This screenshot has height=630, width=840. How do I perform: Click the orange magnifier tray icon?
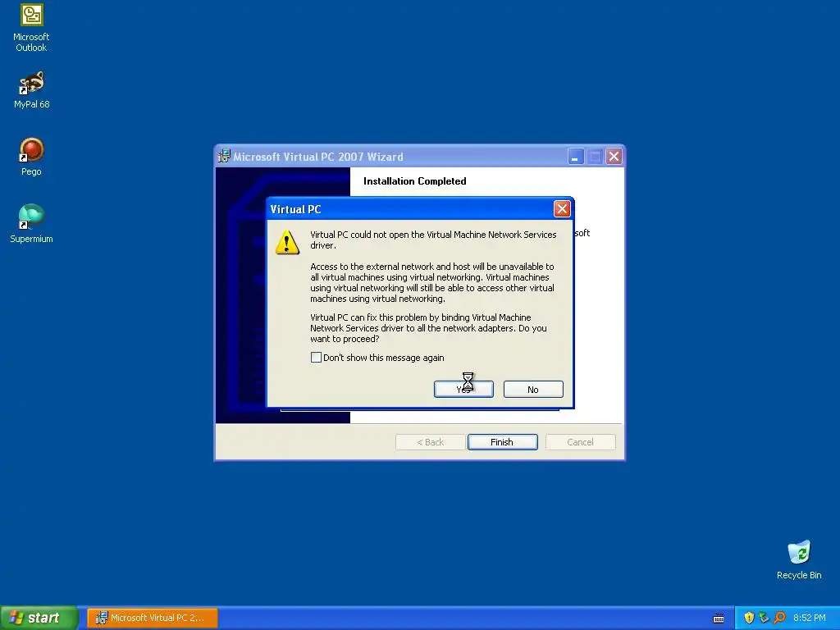[779, 618]
